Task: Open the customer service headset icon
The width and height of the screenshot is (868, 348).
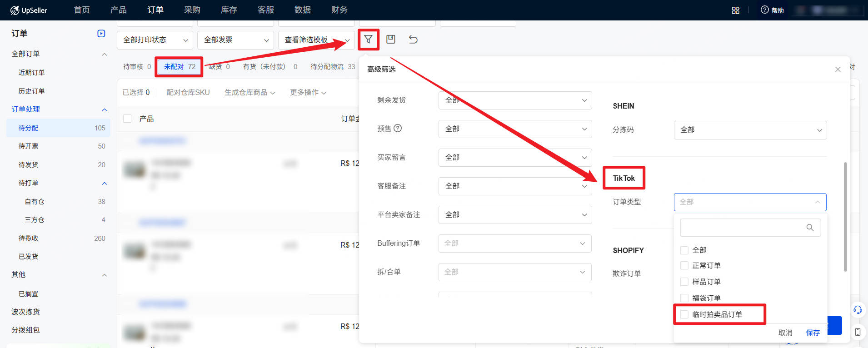Action: tap(858, 310)
